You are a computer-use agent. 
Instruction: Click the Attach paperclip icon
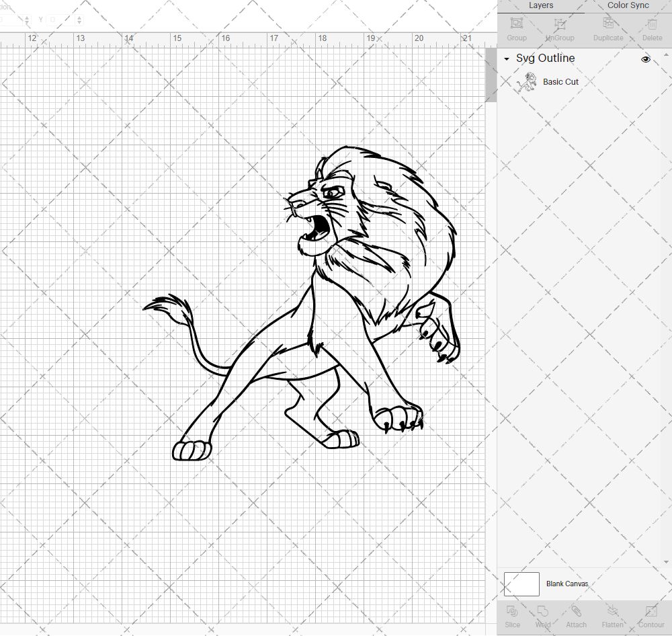(576, 612)
